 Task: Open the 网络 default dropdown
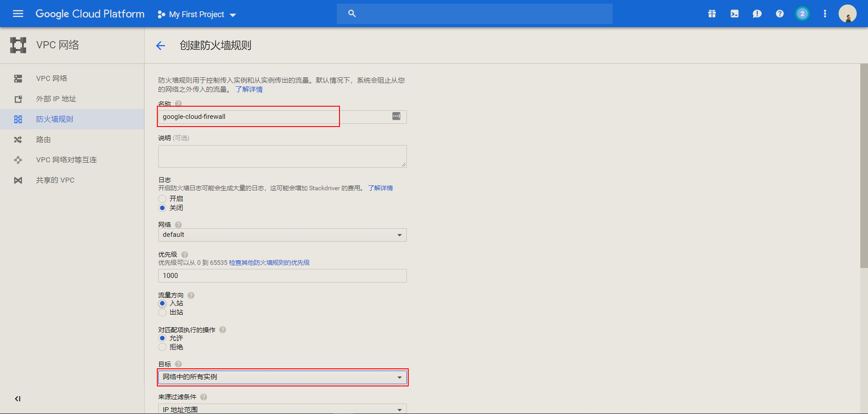283,235
